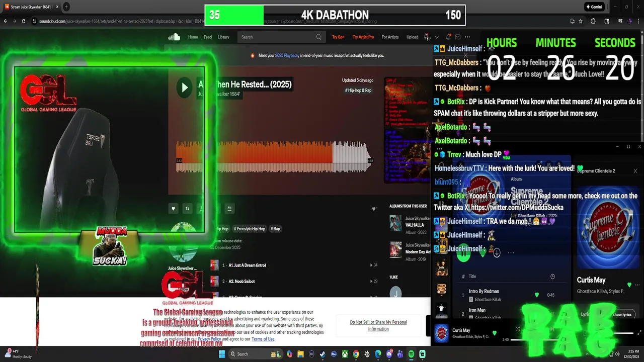The image size is (644, 362).
Task: Toggle the like heart on Intro By Redman
Action: [x=537, y=295]
